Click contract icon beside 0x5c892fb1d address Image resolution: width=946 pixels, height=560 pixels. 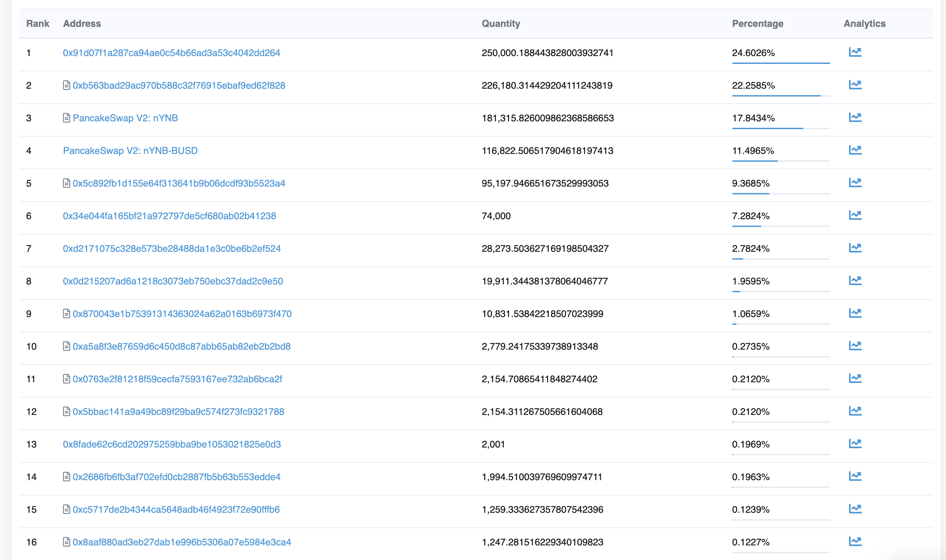[66, 183]
